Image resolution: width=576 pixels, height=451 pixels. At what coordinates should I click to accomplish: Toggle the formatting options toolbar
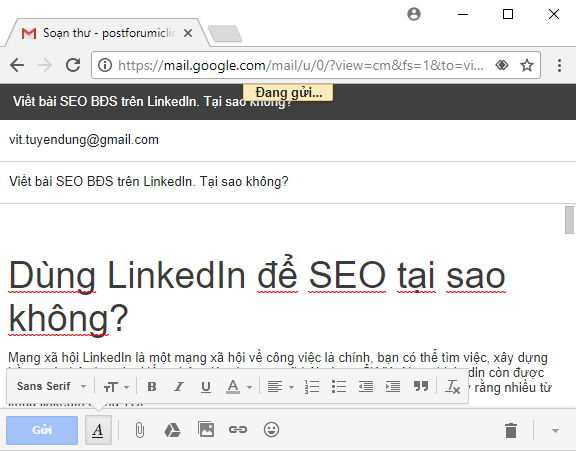pyautogui.click(x=98, y=430)
